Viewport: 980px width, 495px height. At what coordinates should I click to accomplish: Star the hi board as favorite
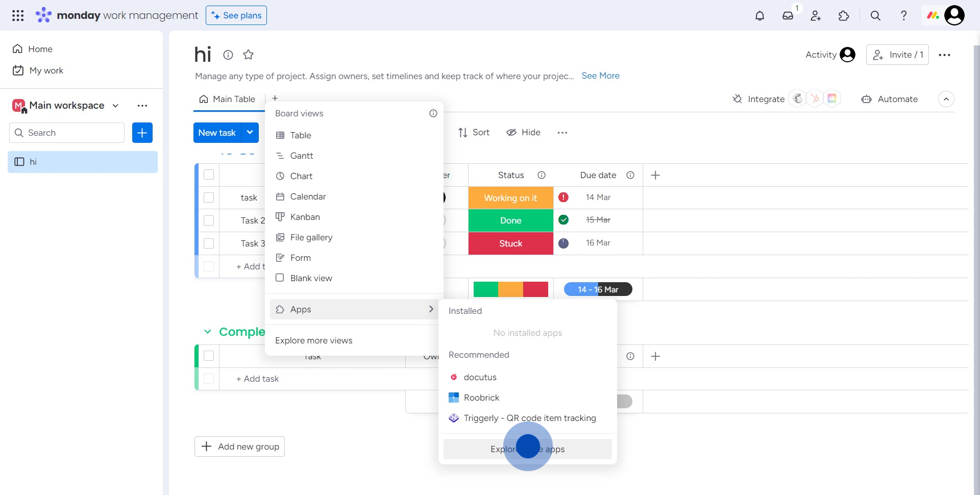point(249,55)
